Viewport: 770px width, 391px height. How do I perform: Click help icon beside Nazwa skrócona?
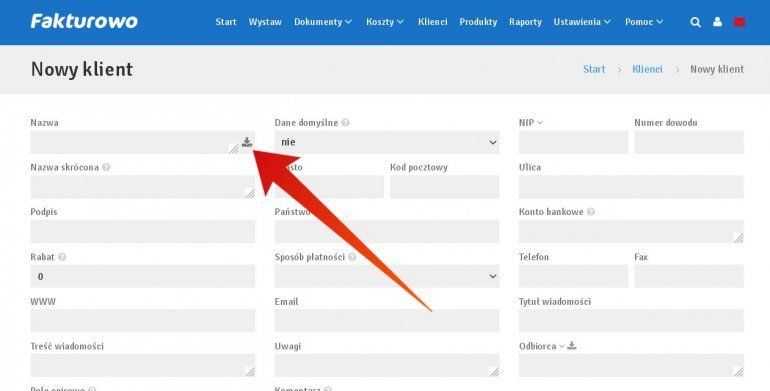[x=106, y=168]
